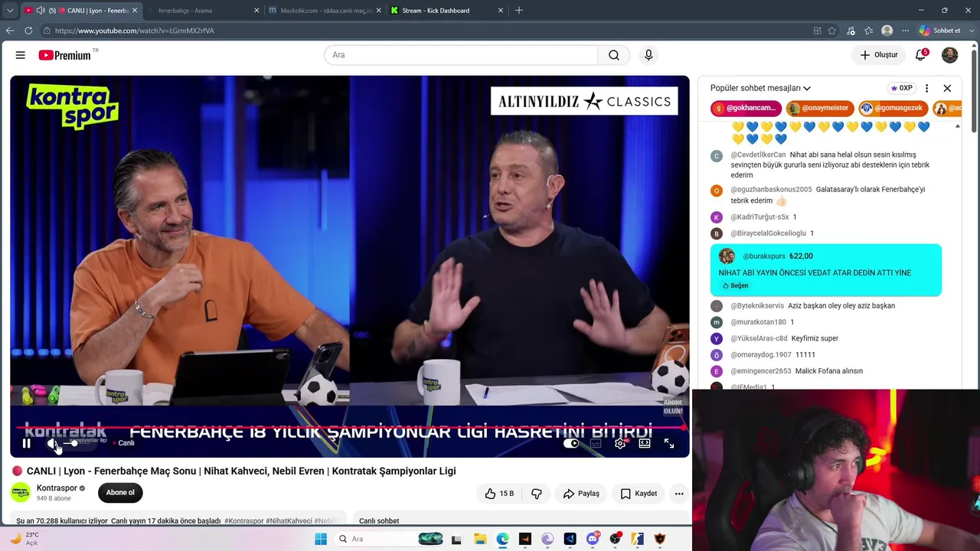The height and width of the screenshot is (551, 980).
Task: Click the Beğen button on burakspurs message
Action: point(736,285)
